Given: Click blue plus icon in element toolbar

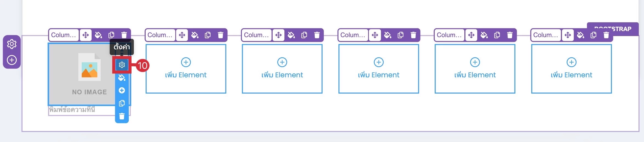Looking at the screenshot, I should [122, 91].
